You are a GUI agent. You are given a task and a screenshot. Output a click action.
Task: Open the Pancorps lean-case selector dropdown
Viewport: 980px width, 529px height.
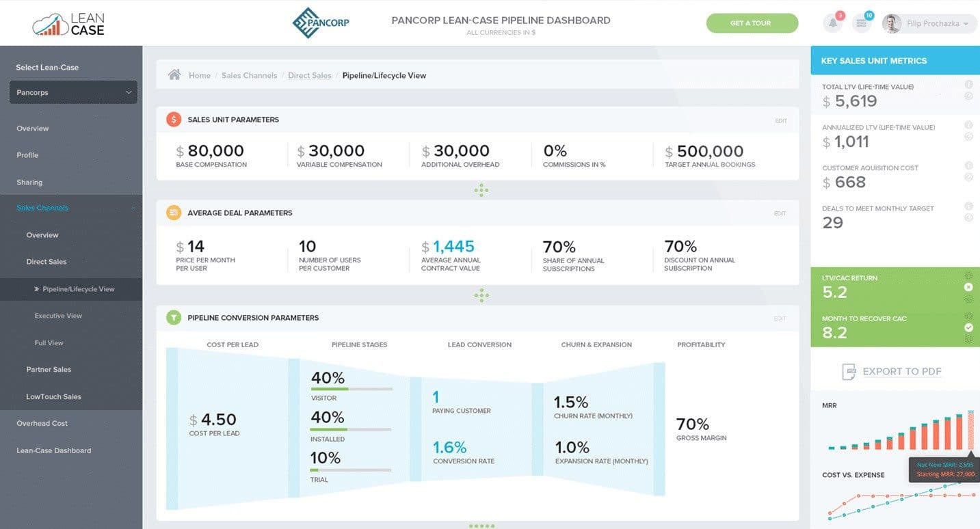[x=72, y=92]
